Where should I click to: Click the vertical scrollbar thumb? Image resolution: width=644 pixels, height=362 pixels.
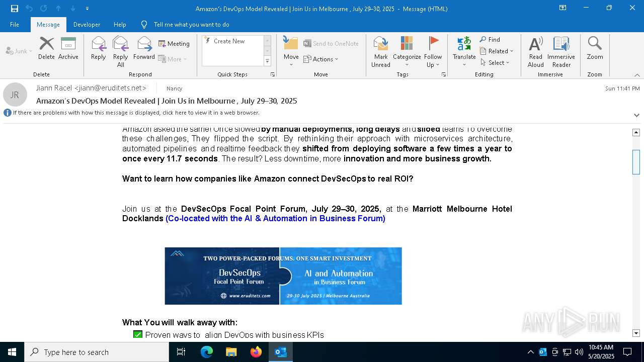point(636,162)
